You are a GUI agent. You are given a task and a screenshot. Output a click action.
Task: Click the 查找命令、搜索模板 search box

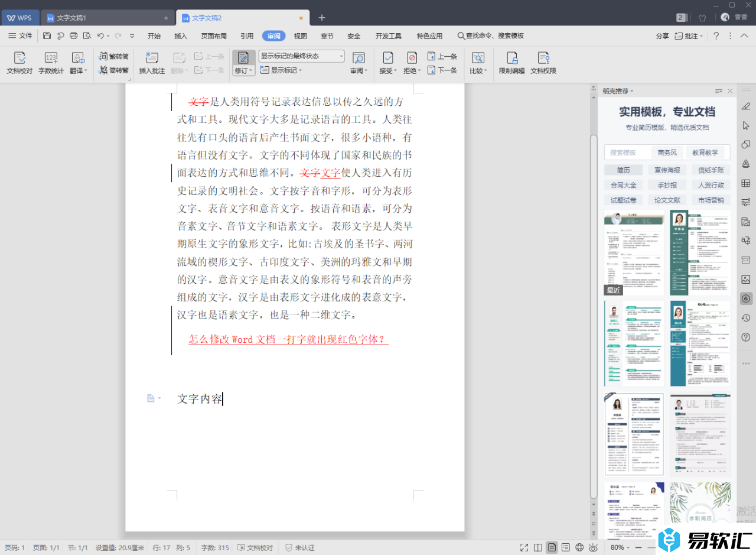tap(491, 36)
